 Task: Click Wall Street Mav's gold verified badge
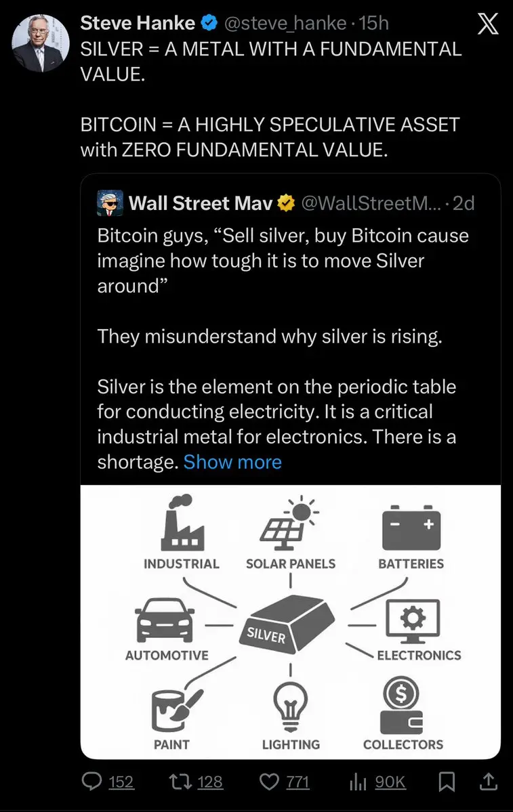tap(287, 202)
